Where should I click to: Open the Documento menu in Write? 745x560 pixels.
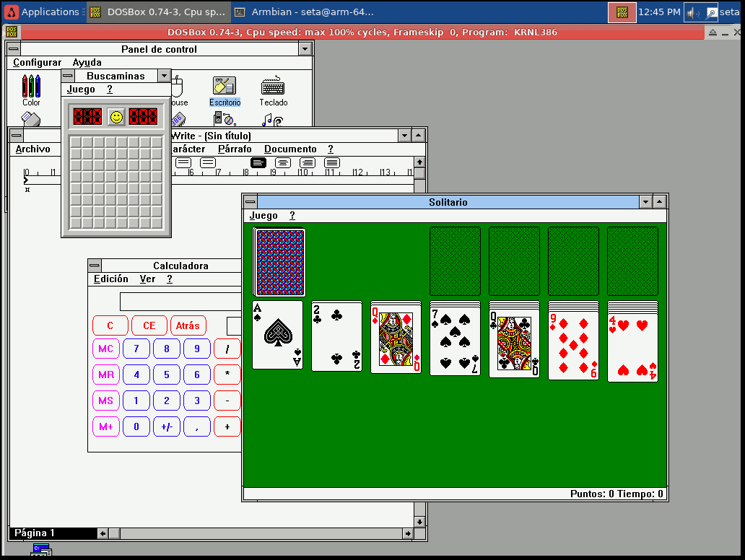click(290, 149)
